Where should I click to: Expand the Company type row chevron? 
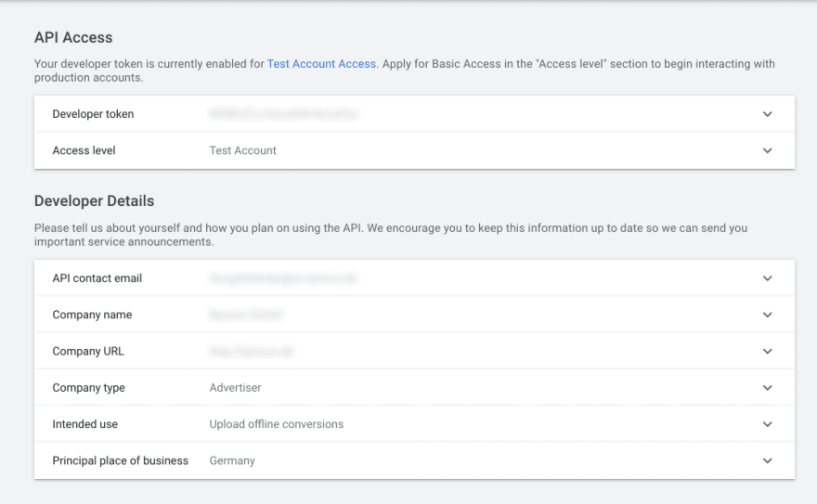[x=767, y=387]
